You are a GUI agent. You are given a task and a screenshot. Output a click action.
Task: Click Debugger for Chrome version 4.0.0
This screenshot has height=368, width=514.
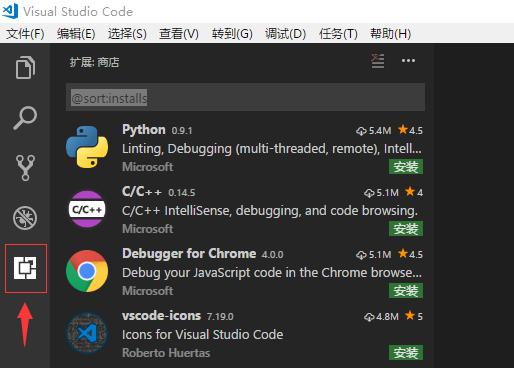(272, 255)
